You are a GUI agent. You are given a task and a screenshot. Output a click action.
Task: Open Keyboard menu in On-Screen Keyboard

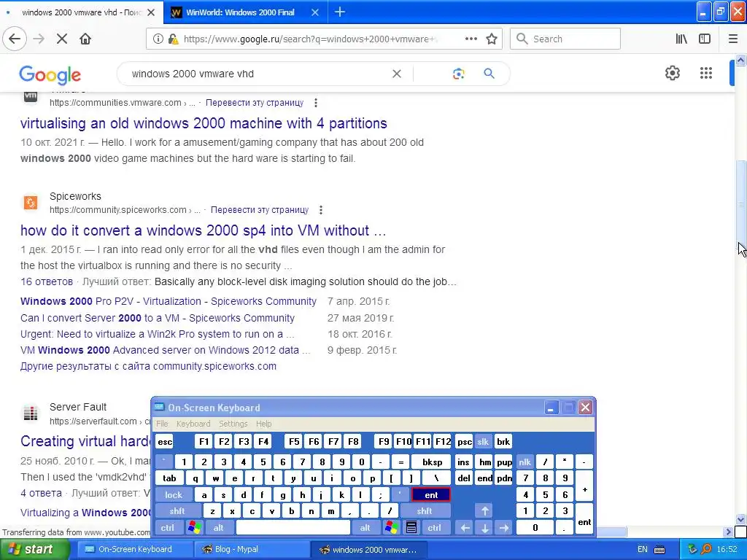[x=193, y=424]
